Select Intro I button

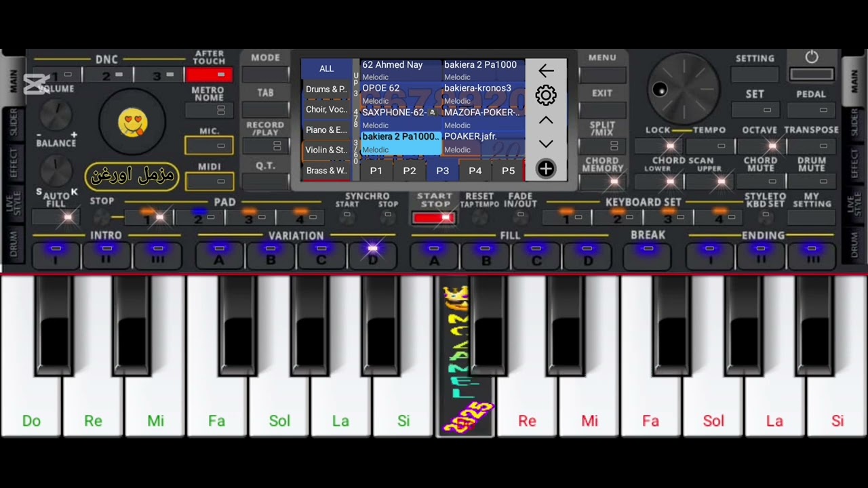tap(56, 255)
